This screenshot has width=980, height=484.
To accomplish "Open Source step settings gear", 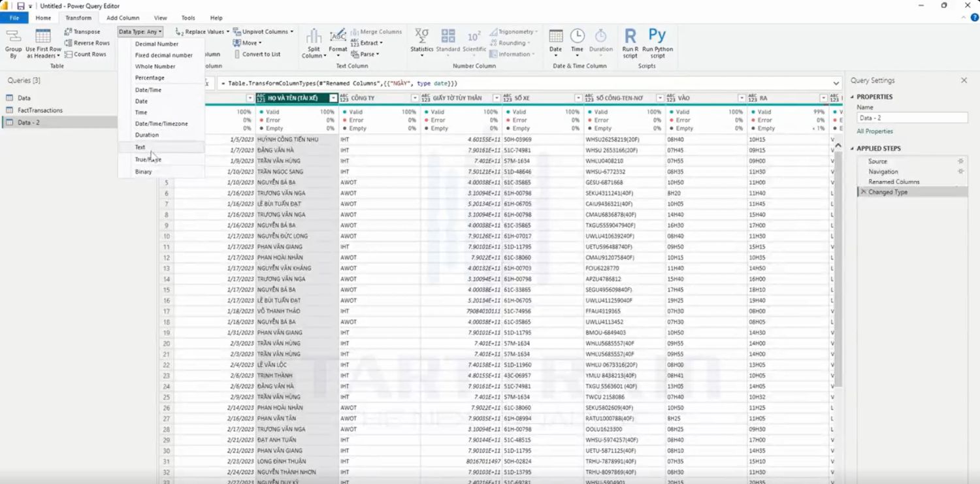I will (x=960, y=161).
